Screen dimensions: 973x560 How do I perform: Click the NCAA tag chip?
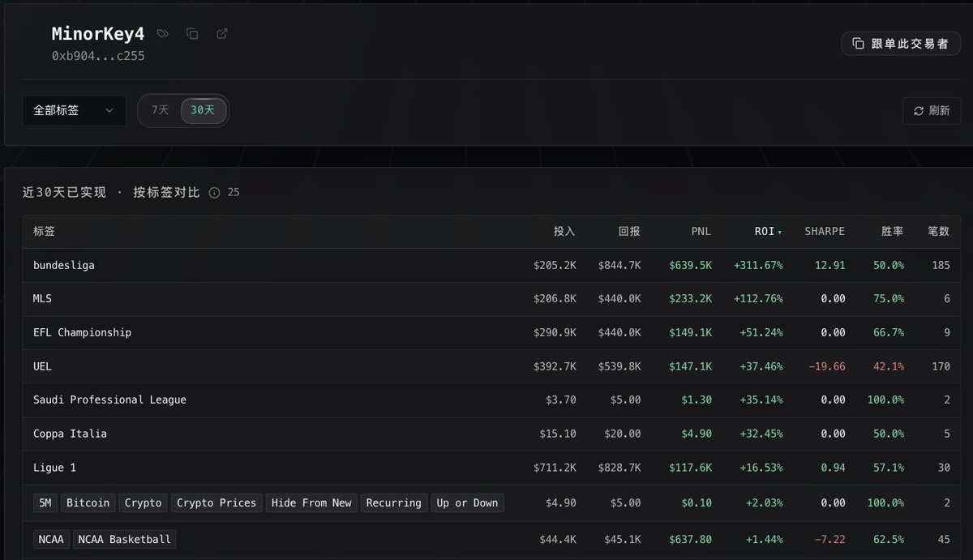tap(52, 539)
